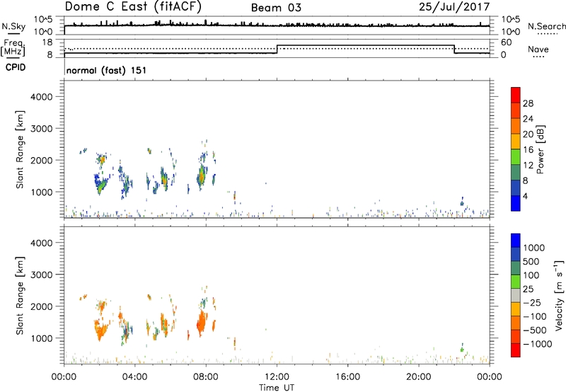Click the 'Time UT' axis title
Viewport: 566px width, 392px height.
[277, 388]
